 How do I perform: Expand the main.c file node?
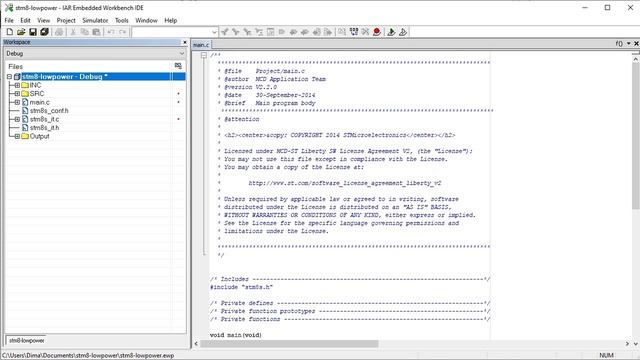pos(17,102)
